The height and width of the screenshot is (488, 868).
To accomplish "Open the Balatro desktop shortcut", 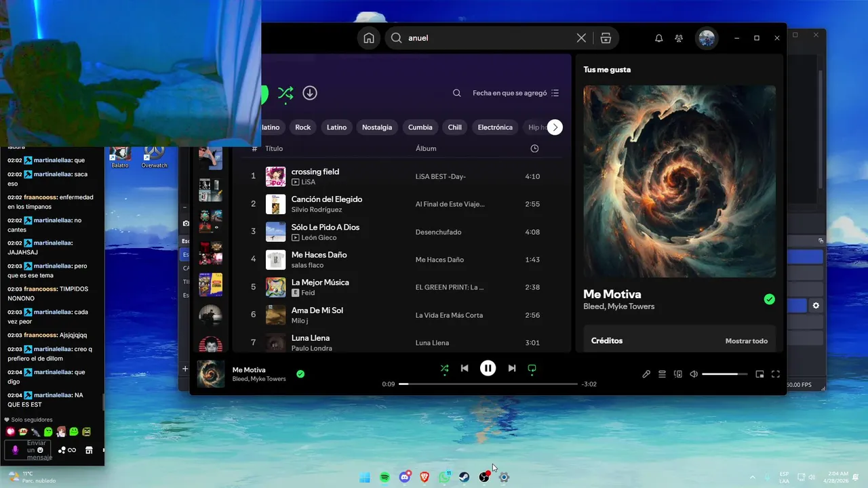I will 119,157.
